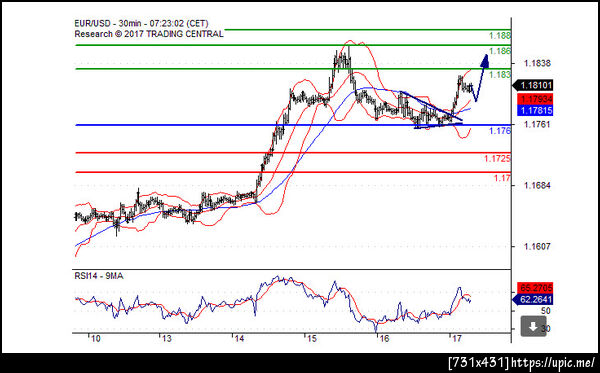The height and width of the screenshot is (373, 600).
Task: Click the blue 62.2641 RSI value tag
Action: (533, 299)
